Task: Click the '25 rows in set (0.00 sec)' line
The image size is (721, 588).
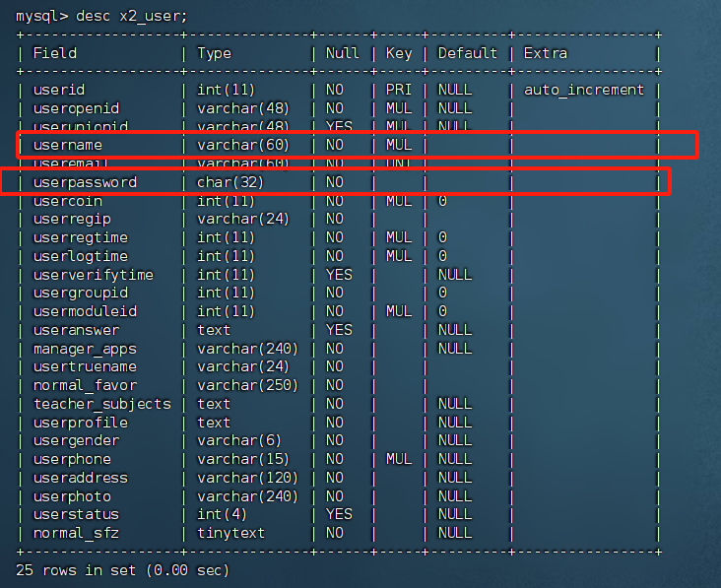Action: (122, 570)
